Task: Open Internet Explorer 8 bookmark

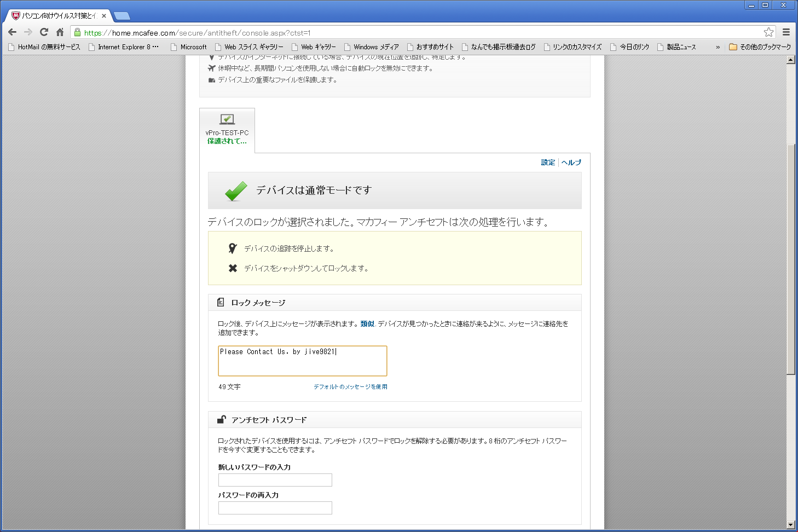Action: click(124, 47)
